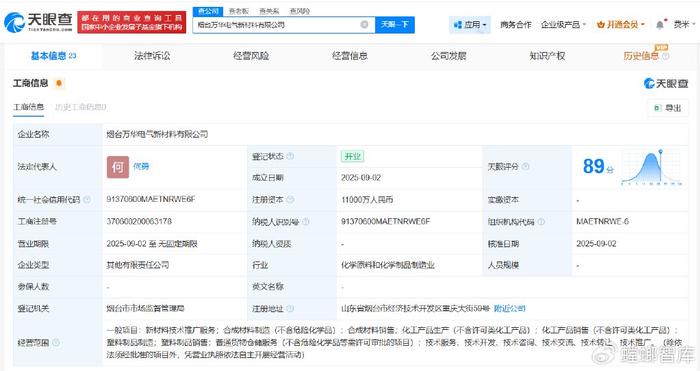Select the 历史工商信息 sub-tab
This screenshot has height=371, width=700.
(81, 107)
